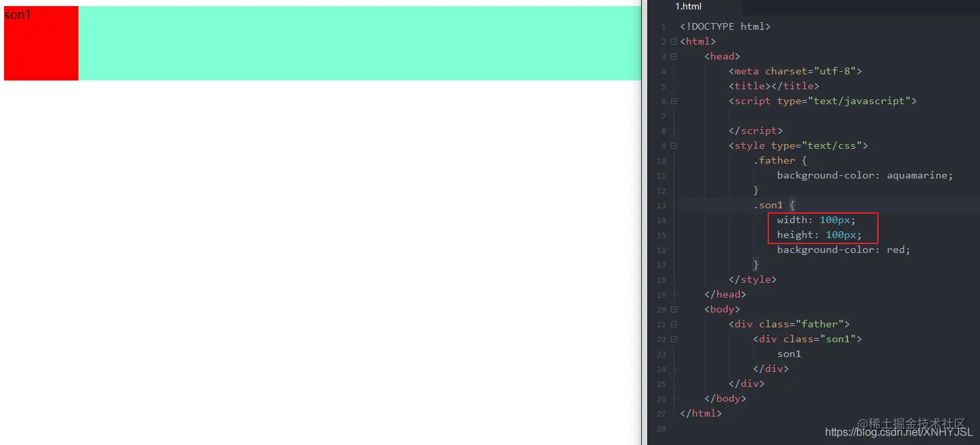Fold the div class="son1" block
Viewport: 980px width, 445px height.
(x=674, y=339)
